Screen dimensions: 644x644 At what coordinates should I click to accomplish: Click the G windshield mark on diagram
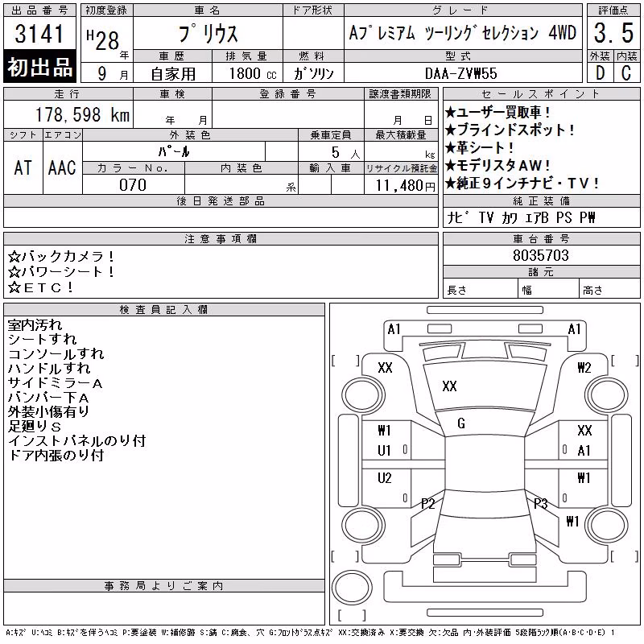[x=460, y=423]
